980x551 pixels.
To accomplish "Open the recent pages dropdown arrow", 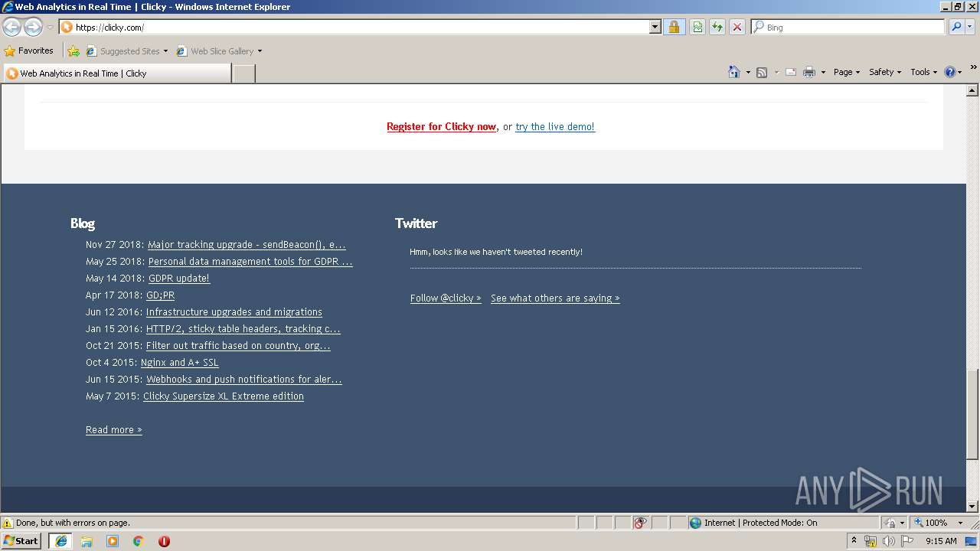I will click(50, 28).
